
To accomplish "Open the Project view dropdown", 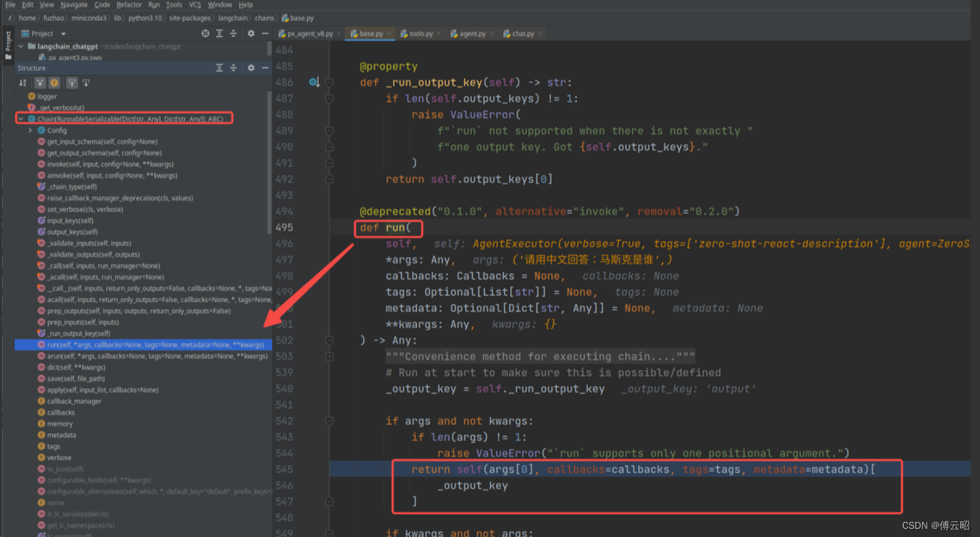I will coord(64,34).
